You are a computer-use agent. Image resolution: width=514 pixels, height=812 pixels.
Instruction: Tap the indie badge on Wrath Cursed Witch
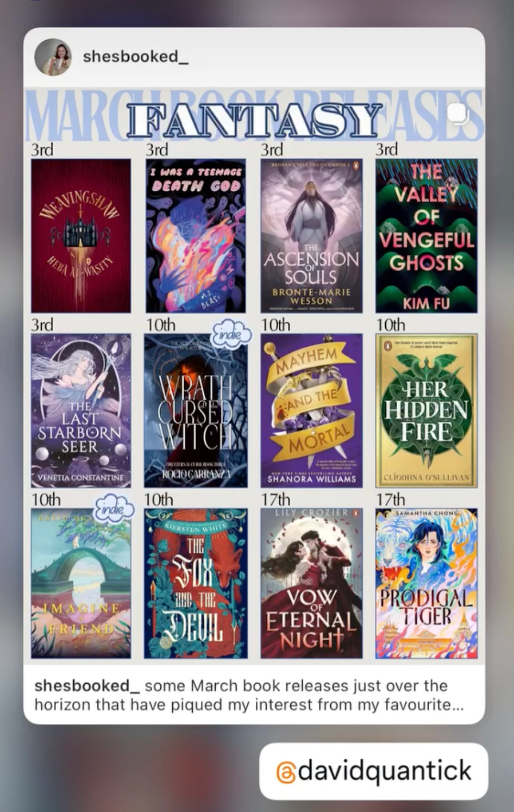(x=231, y=333)
